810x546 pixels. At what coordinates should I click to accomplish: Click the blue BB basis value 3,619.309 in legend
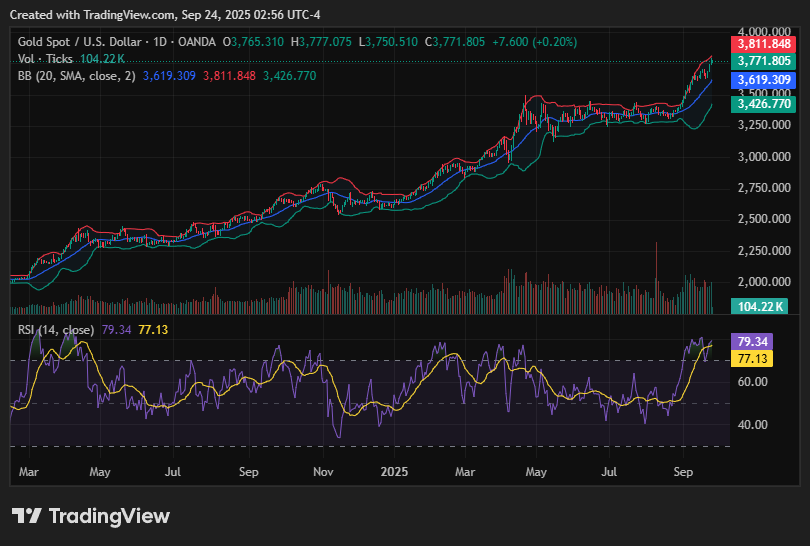tap(169, 76)
